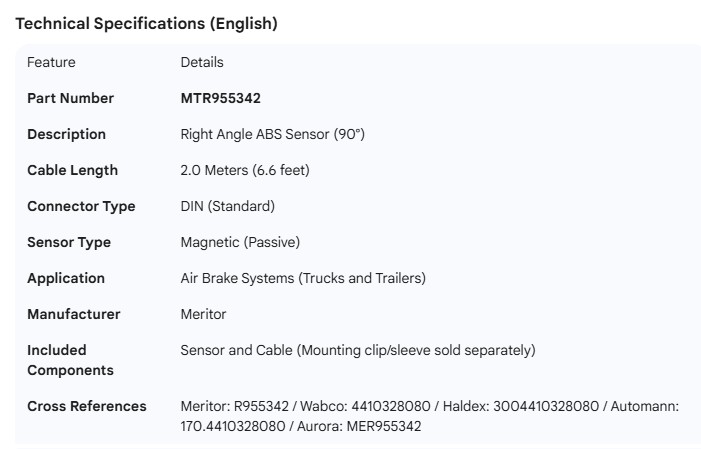
Task: Select the Included Components row label
Action: [70, 360]
